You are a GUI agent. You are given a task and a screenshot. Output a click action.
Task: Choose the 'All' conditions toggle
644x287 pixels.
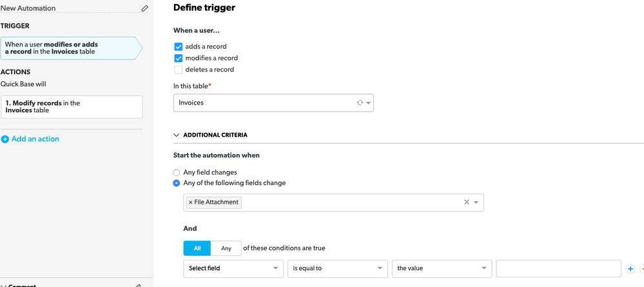click(x=197, y=248)
